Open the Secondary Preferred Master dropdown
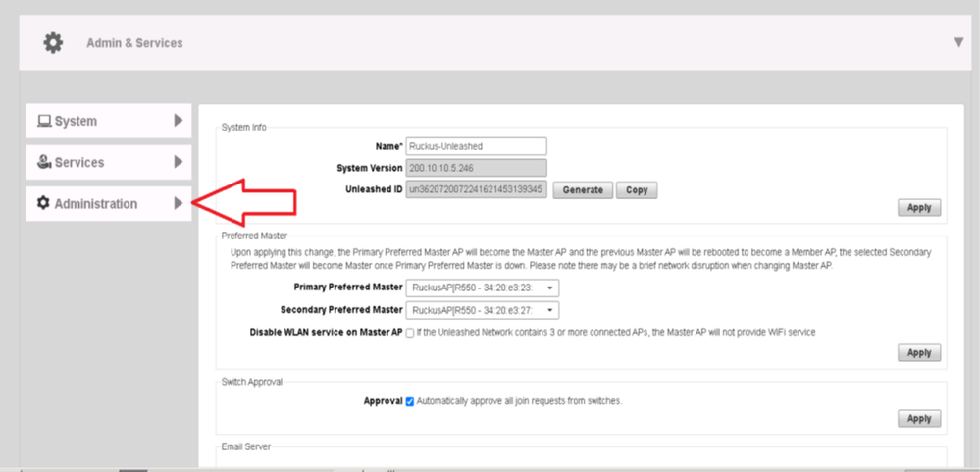 483,310
